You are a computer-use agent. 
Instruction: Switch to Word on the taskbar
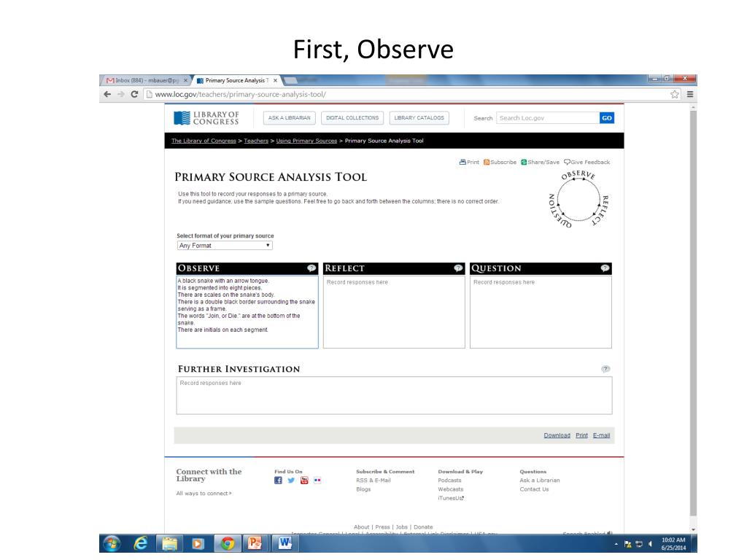click(x=285, y=543)
